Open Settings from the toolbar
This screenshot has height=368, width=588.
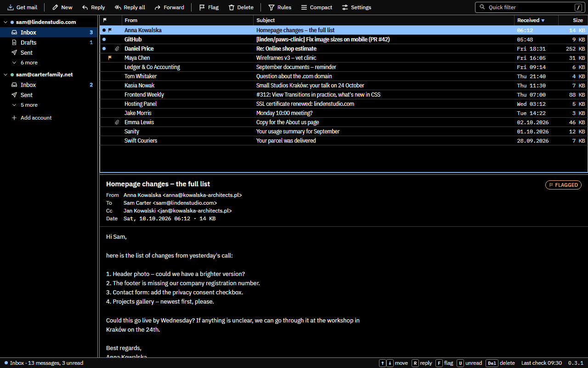(356, 7)
